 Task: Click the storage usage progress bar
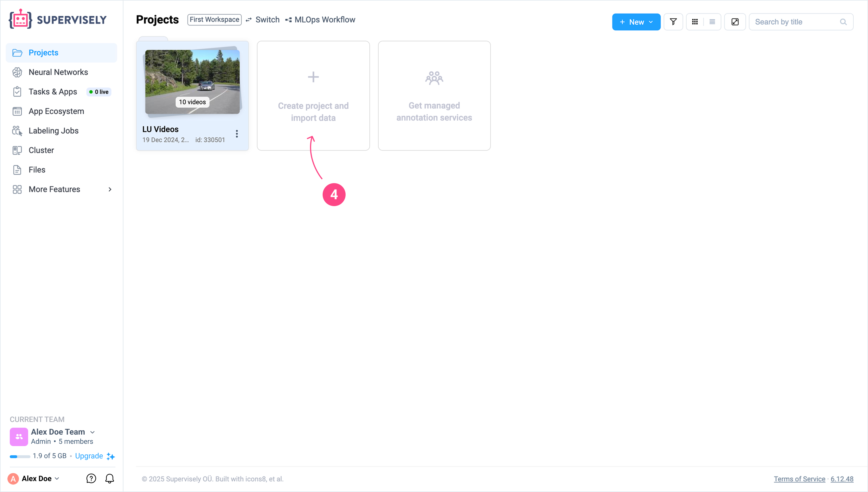pyautogui.click(x=20, y=456)
